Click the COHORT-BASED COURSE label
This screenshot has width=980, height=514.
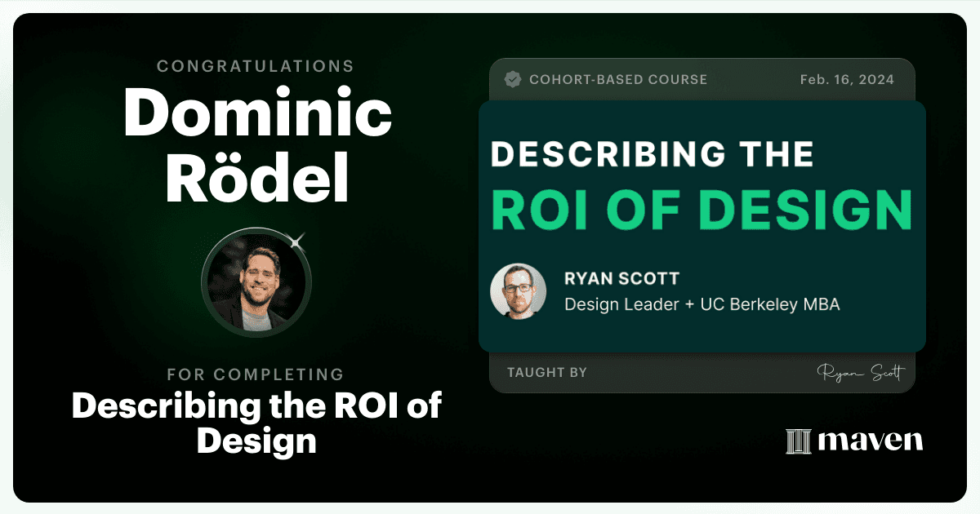click(618, 80)
